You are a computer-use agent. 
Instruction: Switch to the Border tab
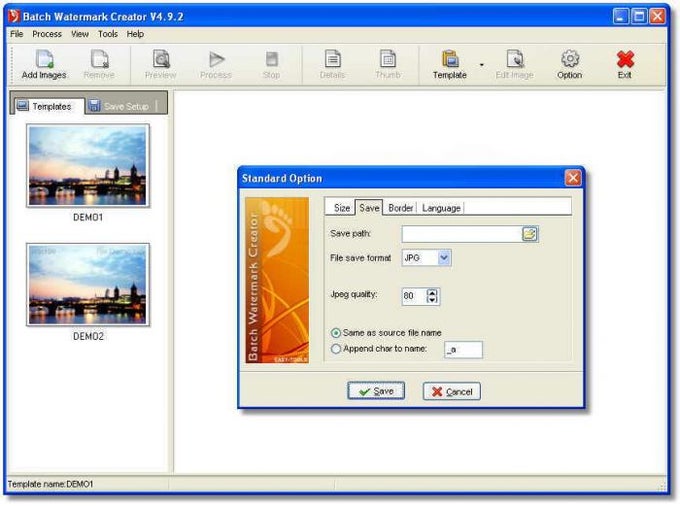(x=400, y=208)
